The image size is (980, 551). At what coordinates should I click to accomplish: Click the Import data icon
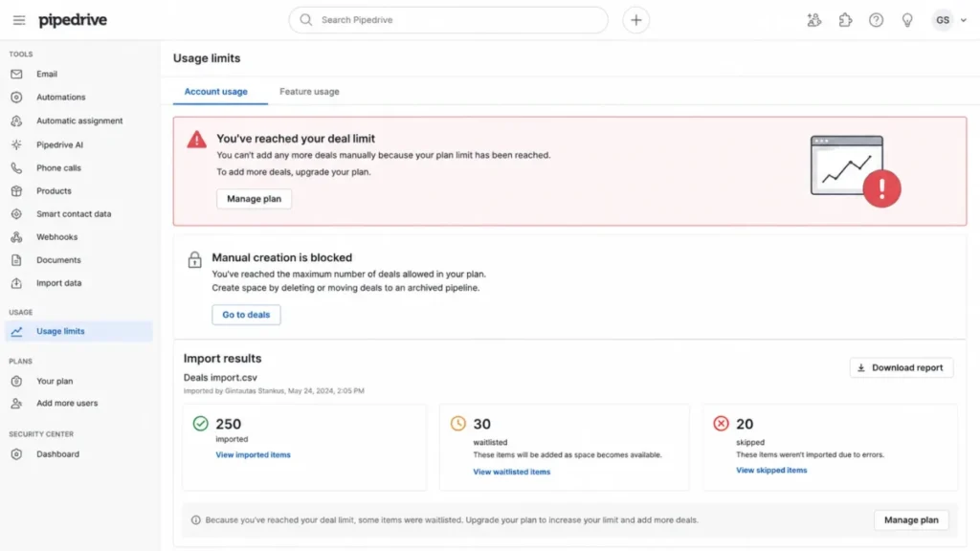pos(16,283)
